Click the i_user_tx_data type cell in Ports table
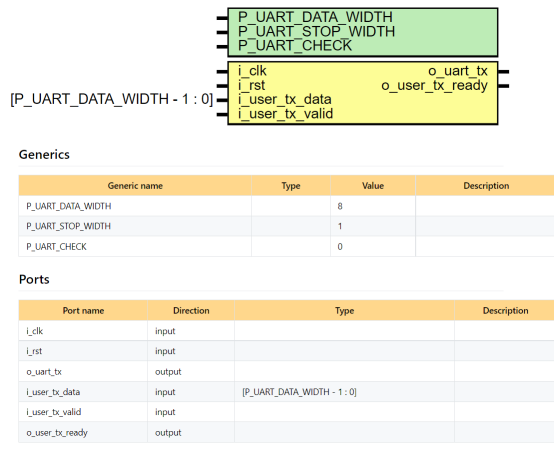Screen dimensions: 554x450 click(x=344, y=392)
